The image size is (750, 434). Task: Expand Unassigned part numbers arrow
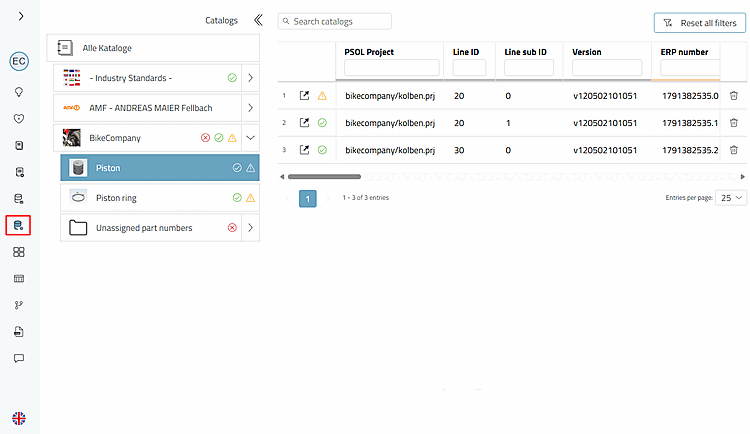[x=251, y=228]
